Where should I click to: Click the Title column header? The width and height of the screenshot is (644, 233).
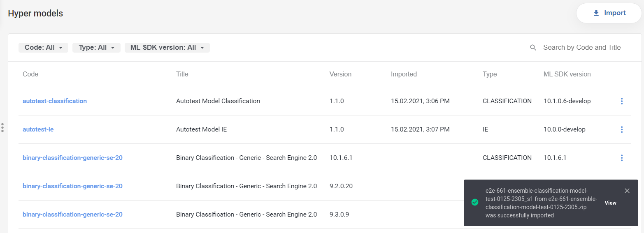click(182, 74)
